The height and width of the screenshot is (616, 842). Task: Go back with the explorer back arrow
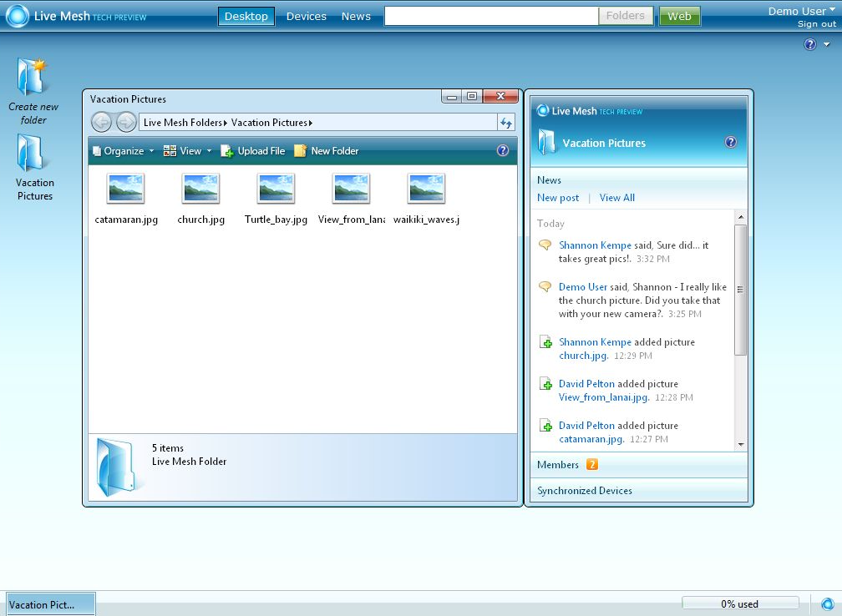[x=102, y=123]
